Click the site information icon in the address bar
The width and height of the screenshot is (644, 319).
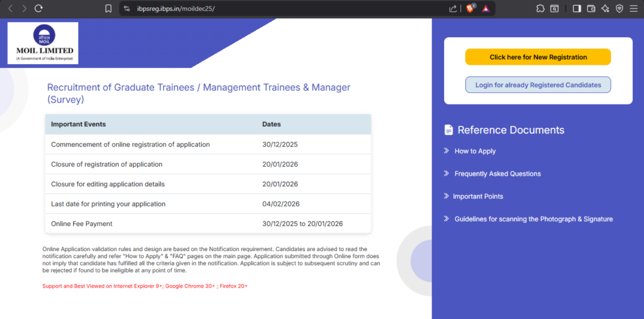pyautogui.click(x=126, y=9)
